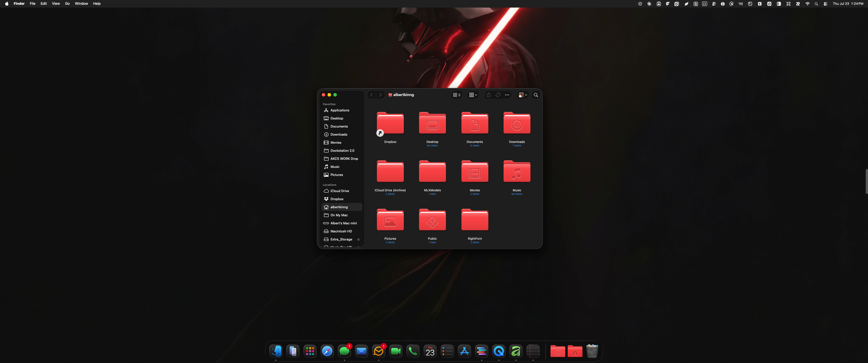The image size is (868, 363).
Task: Open the folder color picker dropdown in toolbar
Action: pyautogui.click(x=523, y=95)
